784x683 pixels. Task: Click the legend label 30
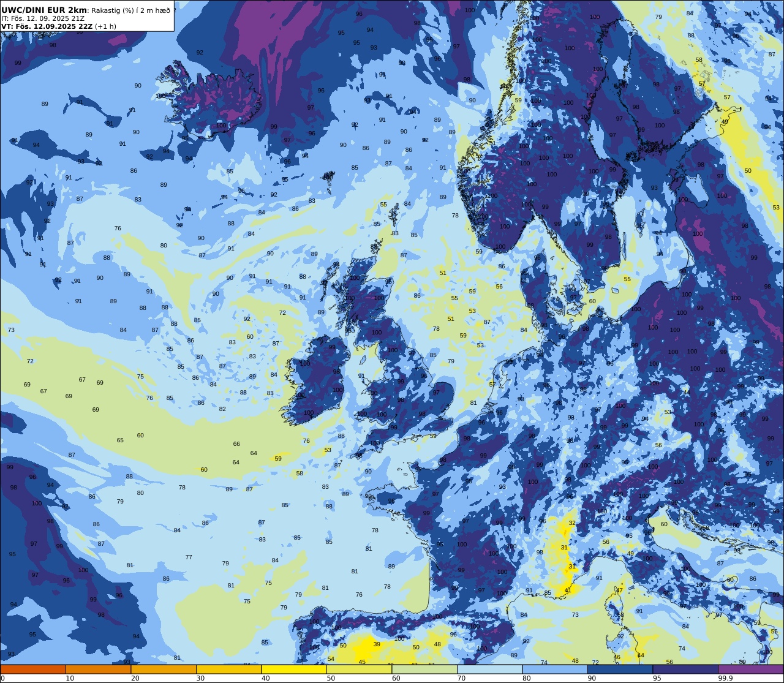click(x=200, y=678)
